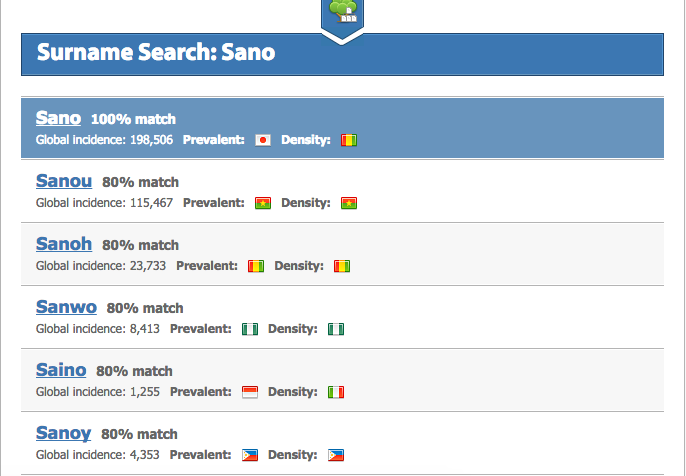Open the Sano surname link
686x476 pixels.
(58, 118)
